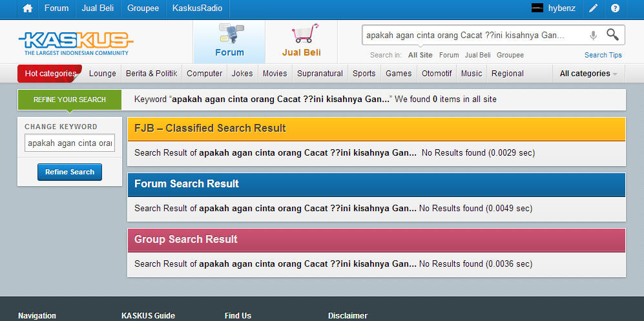The height and width of the screenshot is (321, 644).
Task: Click the Refine Your Search green header
Action: coord(70,99)
